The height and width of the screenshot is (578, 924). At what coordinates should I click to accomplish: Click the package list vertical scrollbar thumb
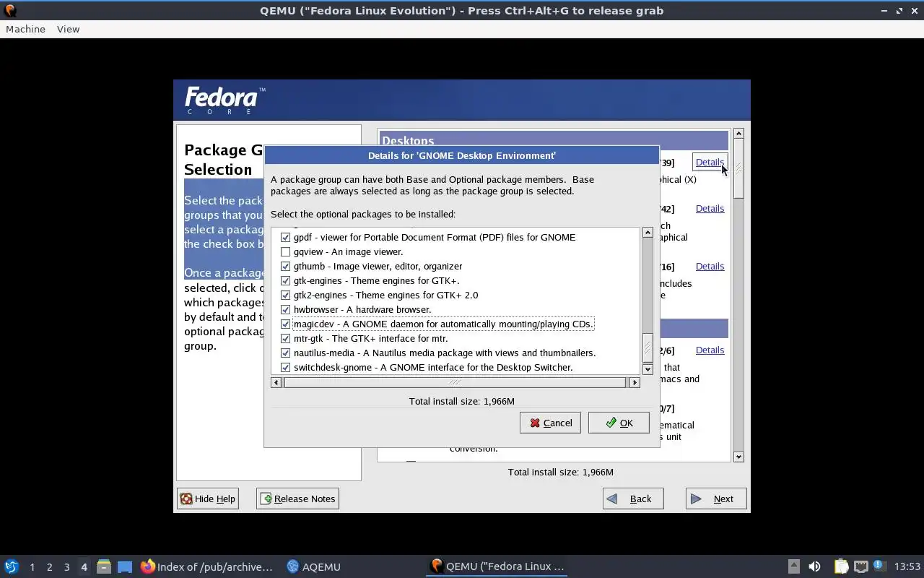click(648, 347)
